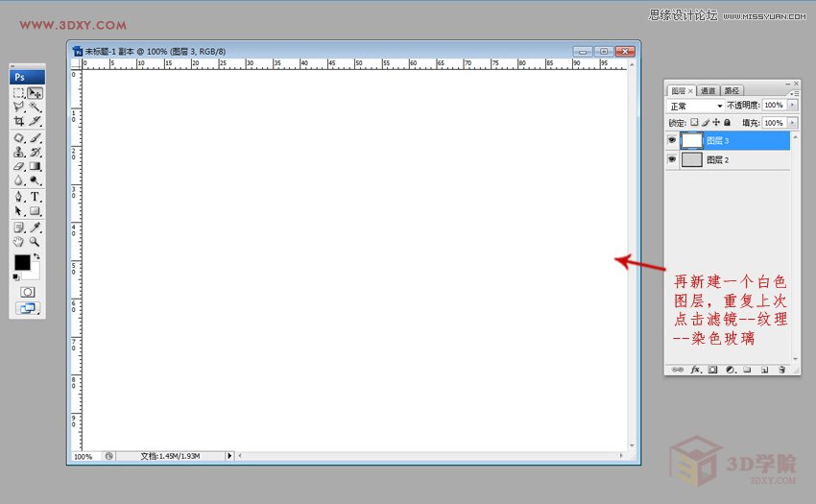Screen dimensions: 816x504
Task: Select the Move tool
Action: (x=35, y=93)
